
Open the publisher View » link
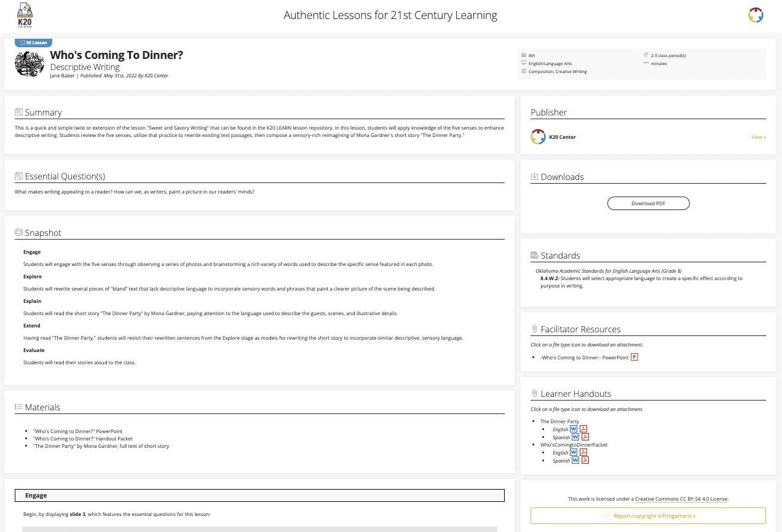[x=758, y=137]
